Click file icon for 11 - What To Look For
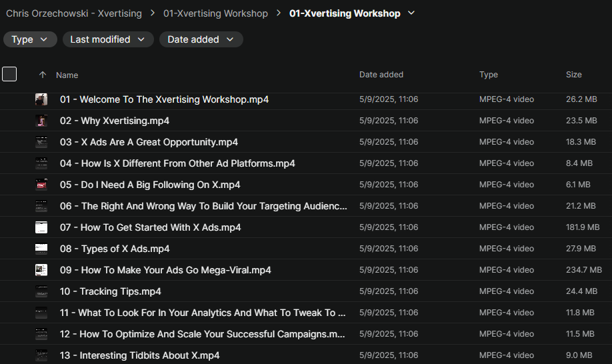The image size is (612, 364). (41, 313)
